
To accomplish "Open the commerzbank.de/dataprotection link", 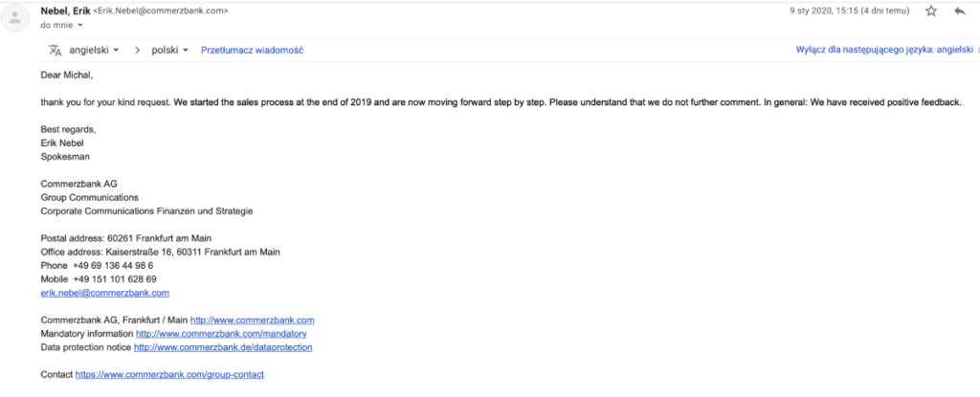I will (x=223, y=347).
